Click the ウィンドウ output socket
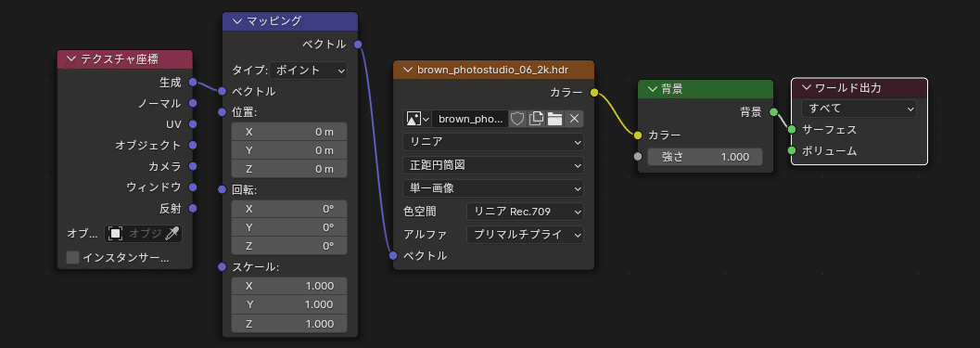Viewport: 980px width, 348px height. pos(193,187)
